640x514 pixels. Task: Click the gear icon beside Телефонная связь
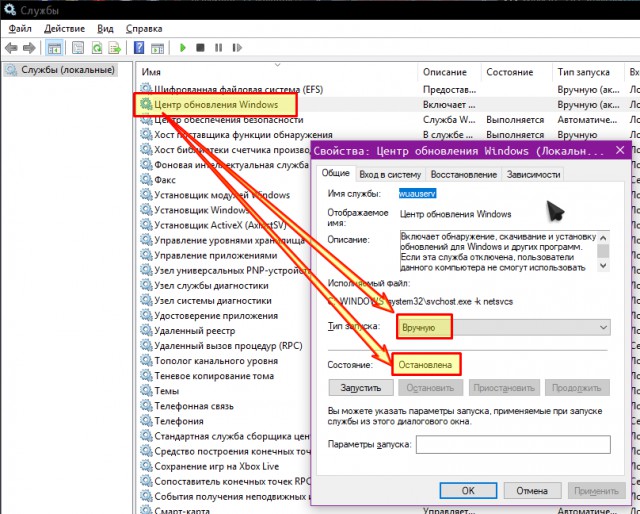click(146, 405)
